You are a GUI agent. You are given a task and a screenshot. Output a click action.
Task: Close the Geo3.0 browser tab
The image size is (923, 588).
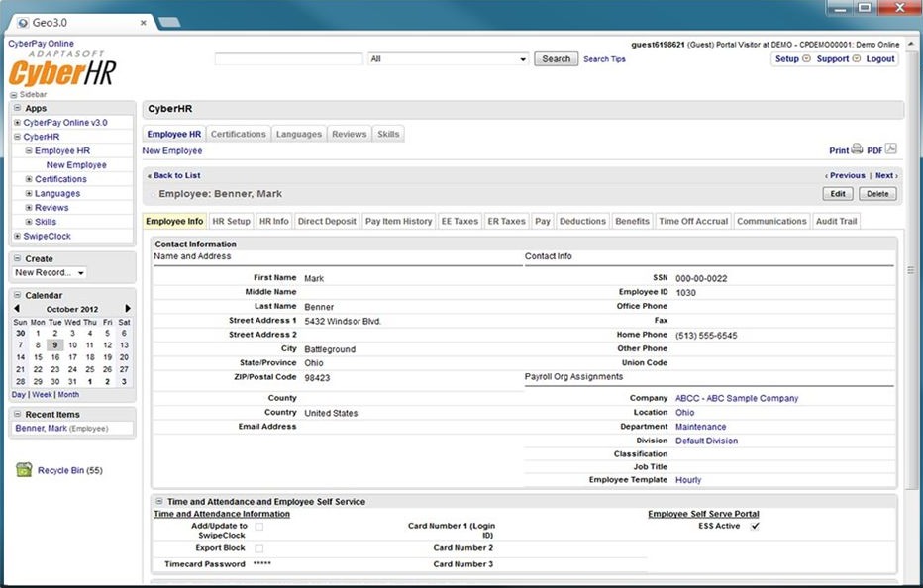(143, 23)
